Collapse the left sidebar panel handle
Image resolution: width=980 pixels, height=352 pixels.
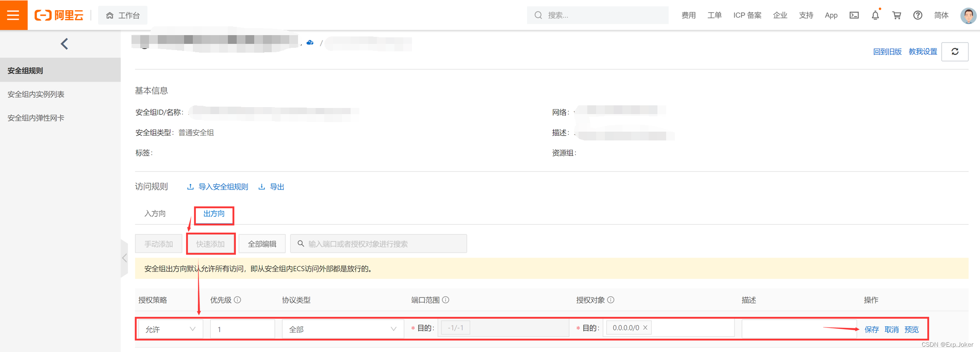124,258
